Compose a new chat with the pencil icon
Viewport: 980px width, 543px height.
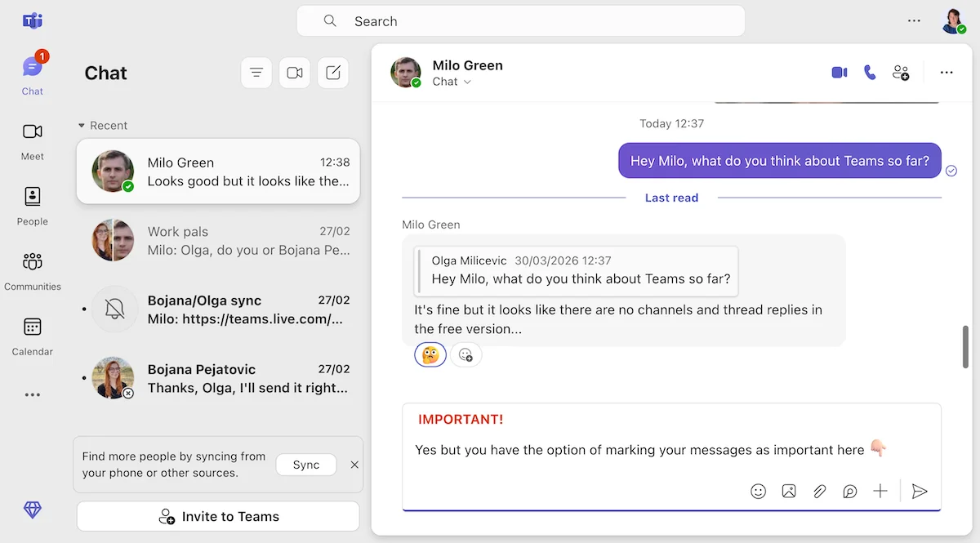[x=332, y=73]
